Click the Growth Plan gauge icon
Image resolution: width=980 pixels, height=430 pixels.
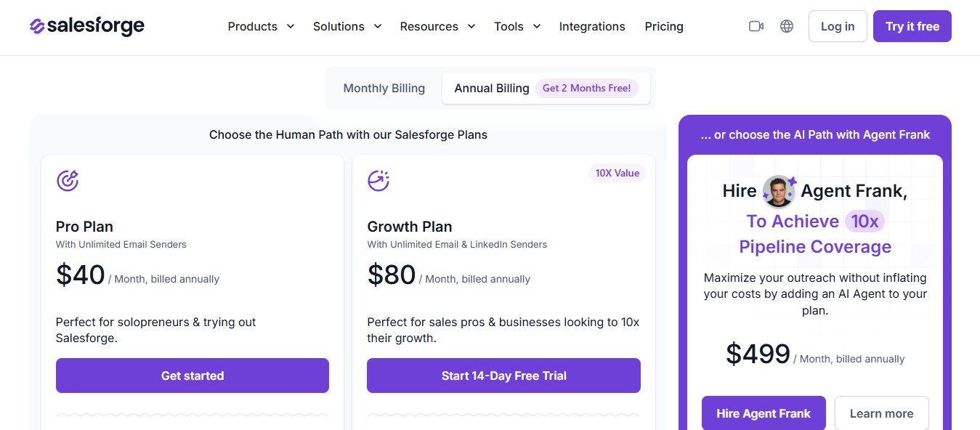point(378,180)
